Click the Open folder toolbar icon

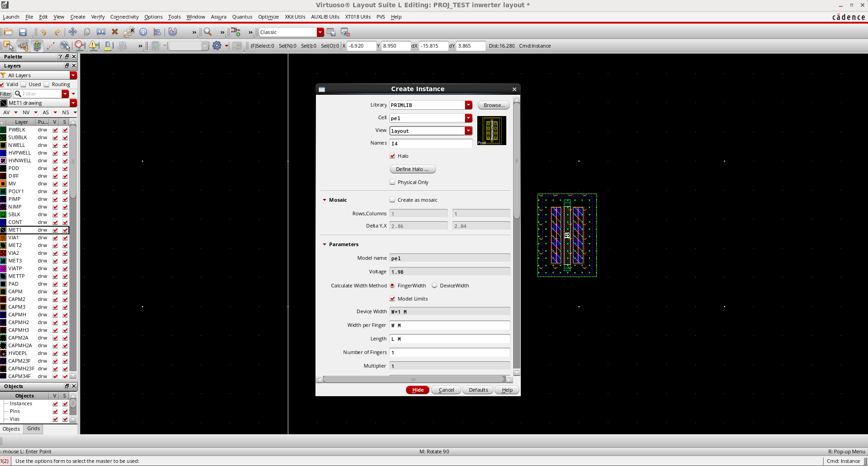8,32
